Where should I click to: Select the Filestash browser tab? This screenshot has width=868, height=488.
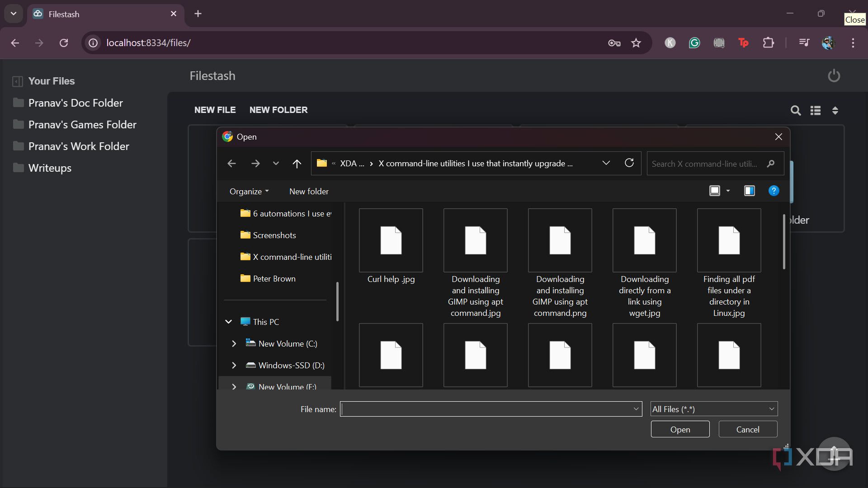point(105,14)
